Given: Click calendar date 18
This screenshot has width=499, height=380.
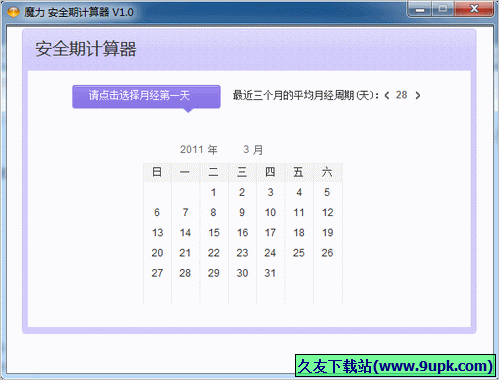Looking at the screenshot, I should (x=299, y=233).
